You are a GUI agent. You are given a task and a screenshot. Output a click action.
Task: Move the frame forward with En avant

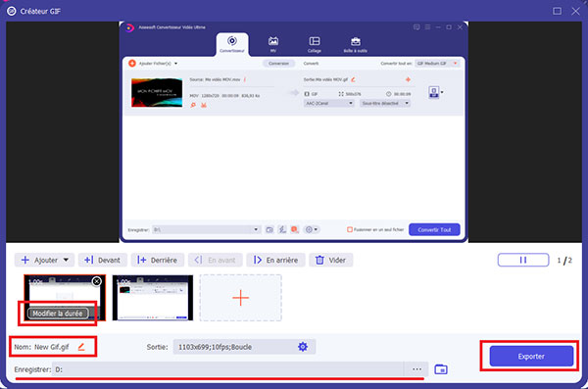pos(216,260)
